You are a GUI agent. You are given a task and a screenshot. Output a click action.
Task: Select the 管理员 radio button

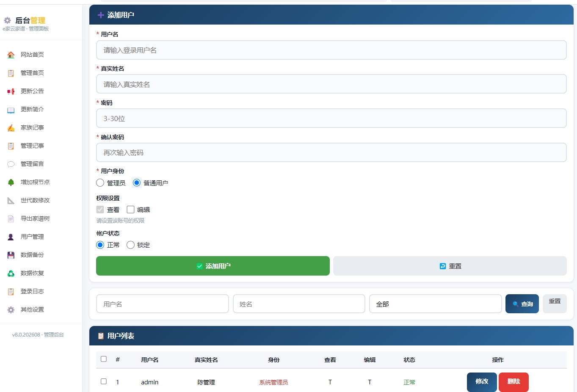click(x=100, y=183)
